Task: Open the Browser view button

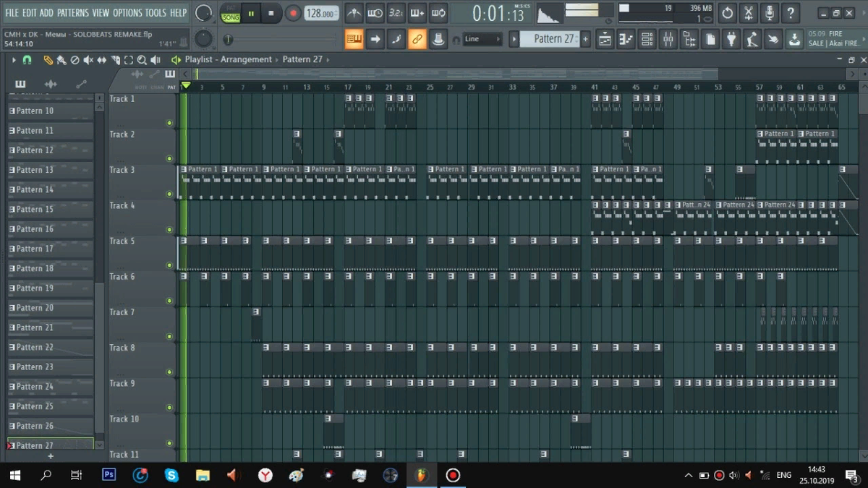Action: (x=689, y=40)
